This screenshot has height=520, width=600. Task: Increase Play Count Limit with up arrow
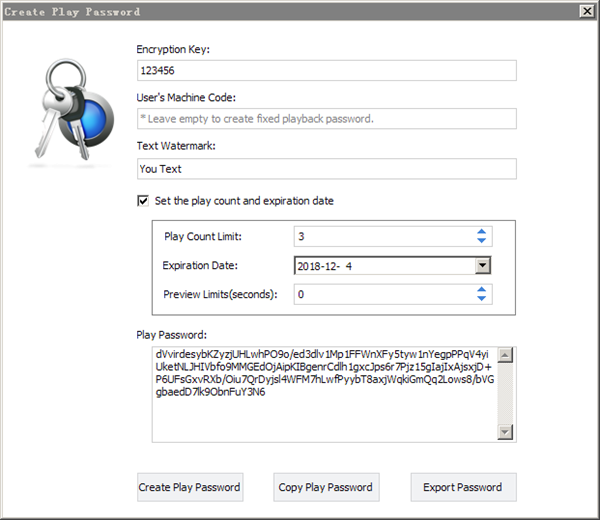pyautogui.click(x=481, y=232)
